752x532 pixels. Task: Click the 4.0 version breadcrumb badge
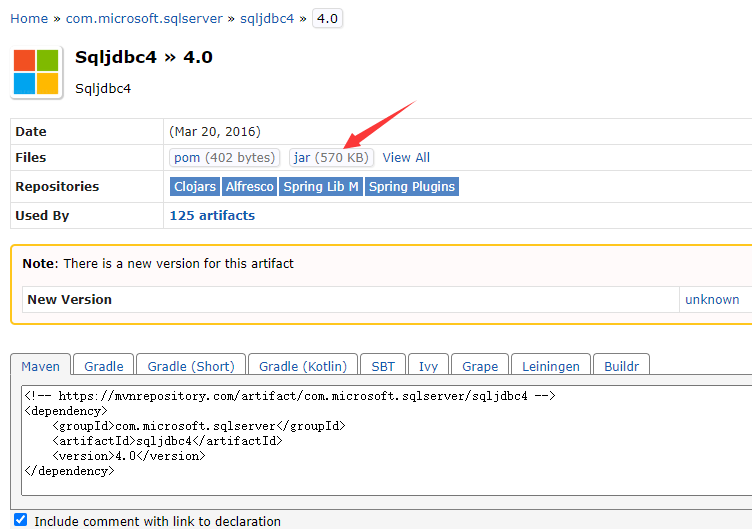click(x=327, y=19)
